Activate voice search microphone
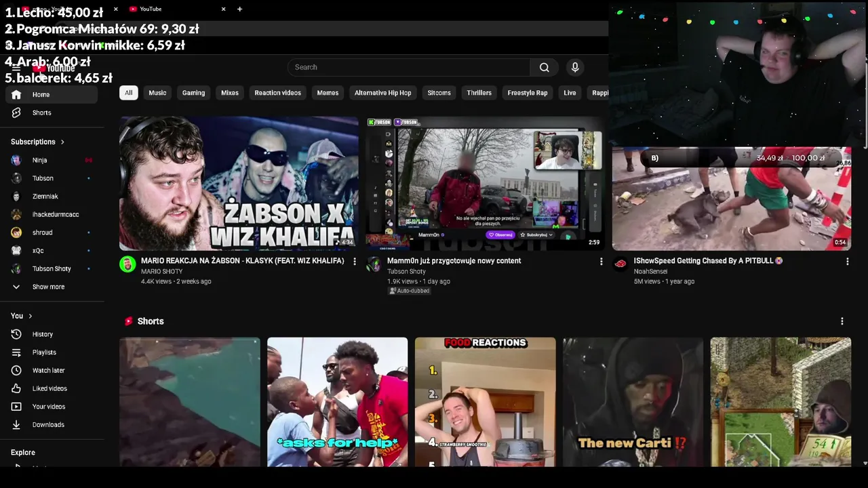The height and width of the screenshot is (488, 868). pyautogui.click(x=575, y=67)
